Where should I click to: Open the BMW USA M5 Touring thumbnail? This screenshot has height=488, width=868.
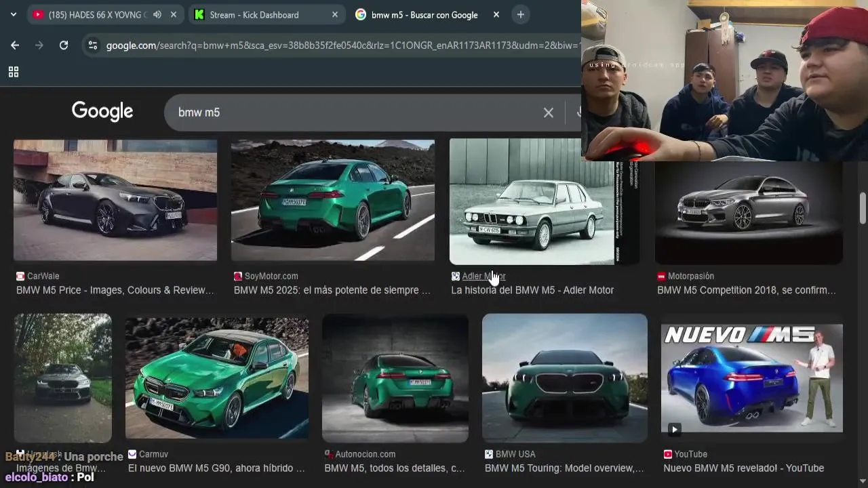point(565,378)
